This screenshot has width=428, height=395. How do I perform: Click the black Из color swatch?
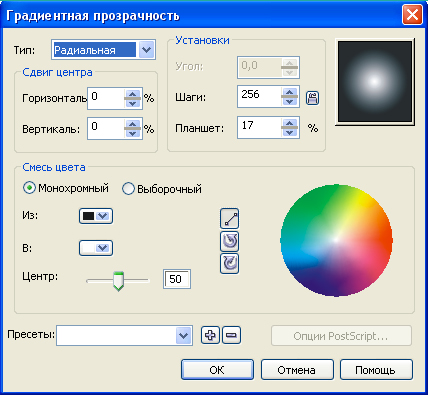88,216
